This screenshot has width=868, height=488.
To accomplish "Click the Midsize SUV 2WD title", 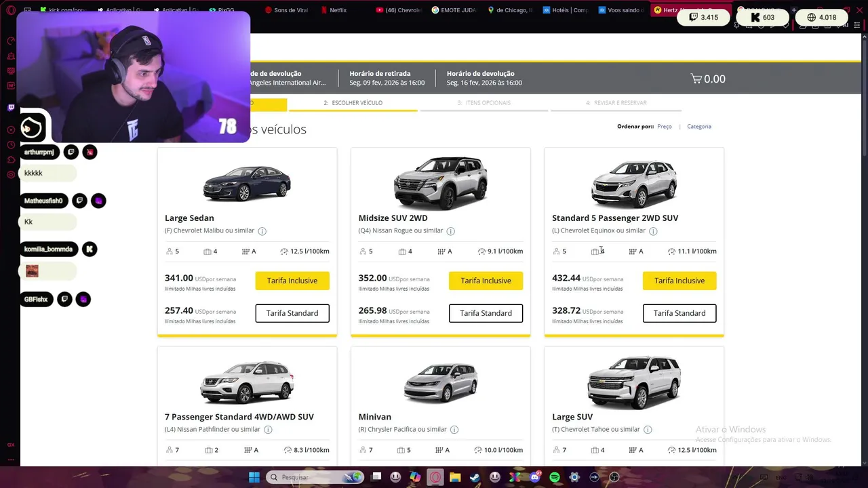I will coord(393,218).
